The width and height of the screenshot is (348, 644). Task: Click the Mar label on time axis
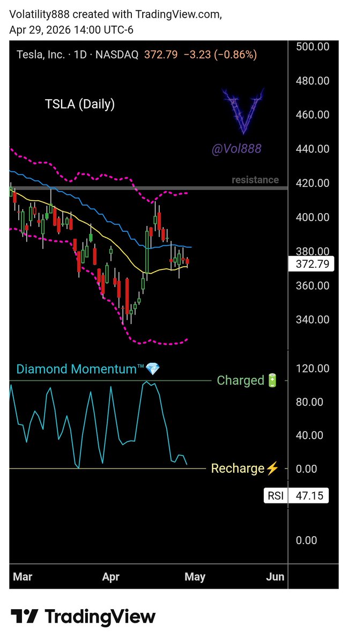pyautogui.click(x=23, y=577)
